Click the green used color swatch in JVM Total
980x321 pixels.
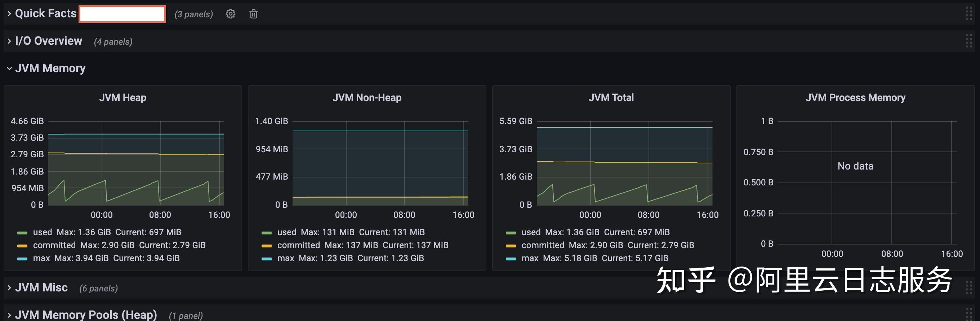(x=511, y=233)
